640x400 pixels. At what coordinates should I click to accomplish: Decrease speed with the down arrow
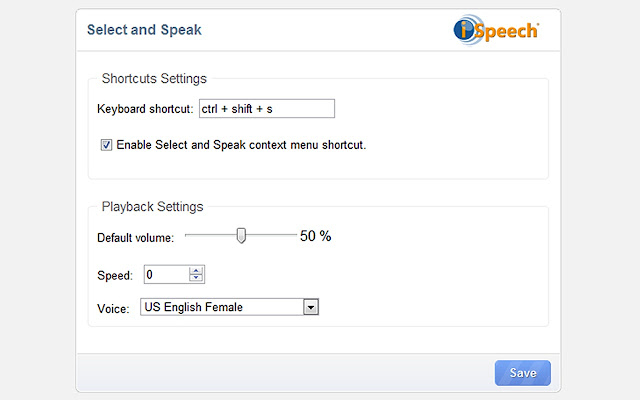[x=196, y=279]
